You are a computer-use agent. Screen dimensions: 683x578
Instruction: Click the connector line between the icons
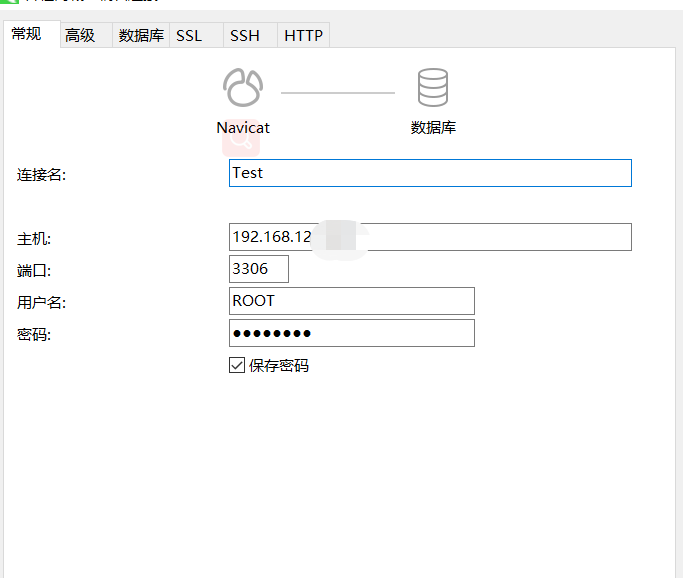pyautogui.click(x=338, y=93)
